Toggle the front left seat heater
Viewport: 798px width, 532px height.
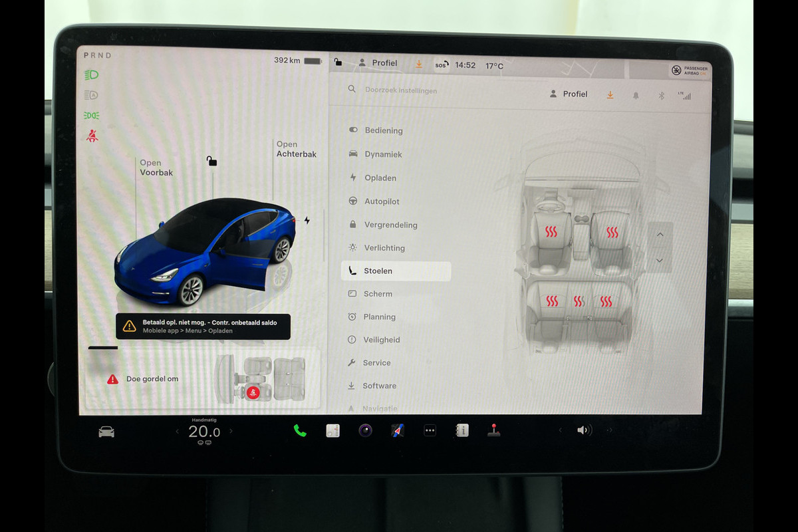coord(551,232)
